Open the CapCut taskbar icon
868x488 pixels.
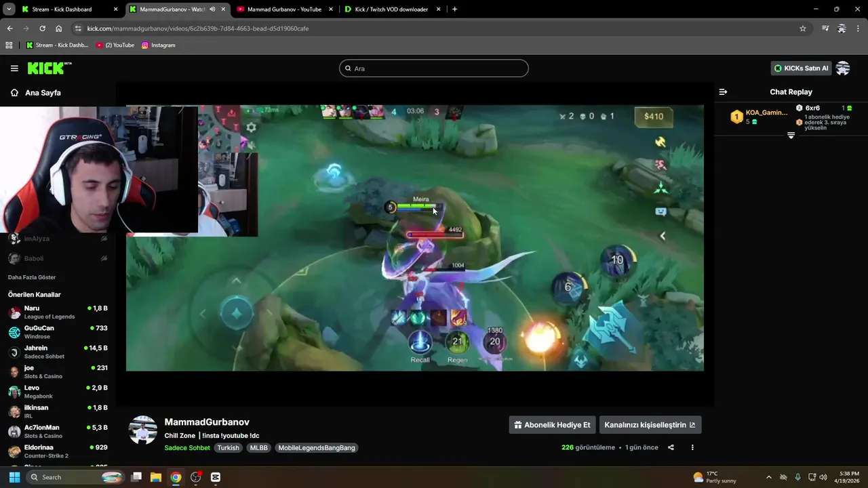pyautogui.click(x=216, y=477)
